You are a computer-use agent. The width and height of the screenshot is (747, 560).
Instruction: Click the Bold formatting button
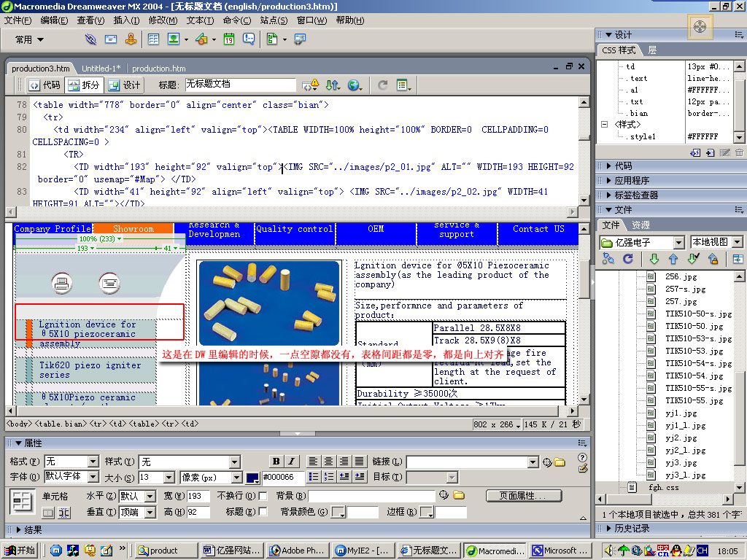276,462
